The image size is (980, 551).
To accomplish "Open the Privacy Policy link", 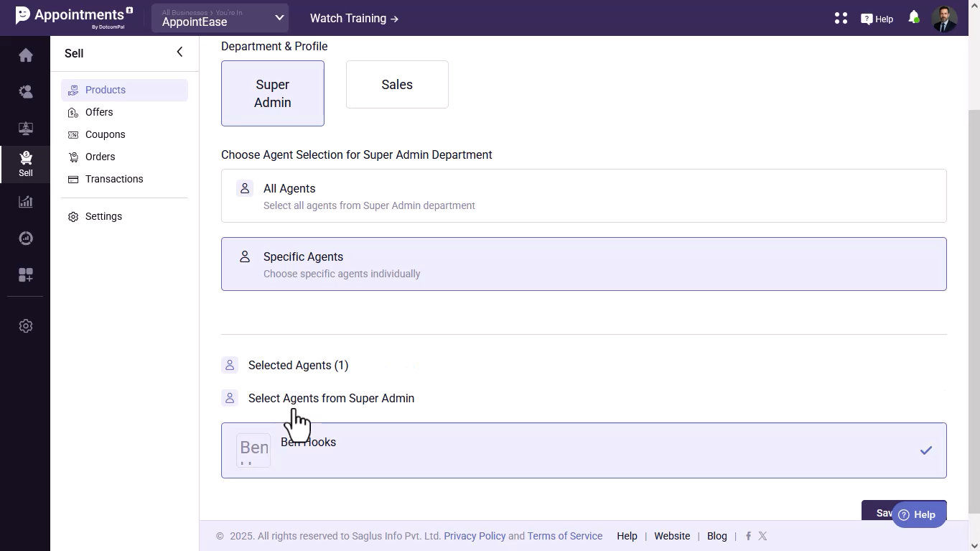I will (x=475, y=536).
